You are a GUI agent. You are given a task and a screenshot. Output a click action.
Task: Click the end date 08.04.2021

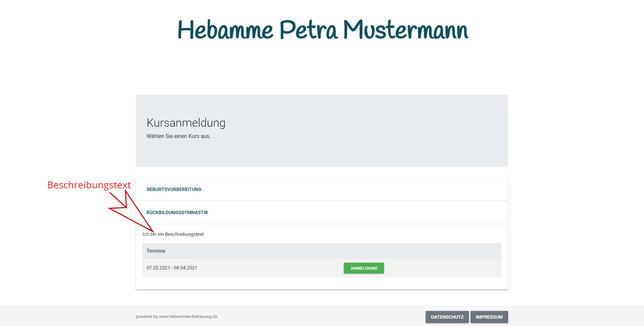pos(185,268)
